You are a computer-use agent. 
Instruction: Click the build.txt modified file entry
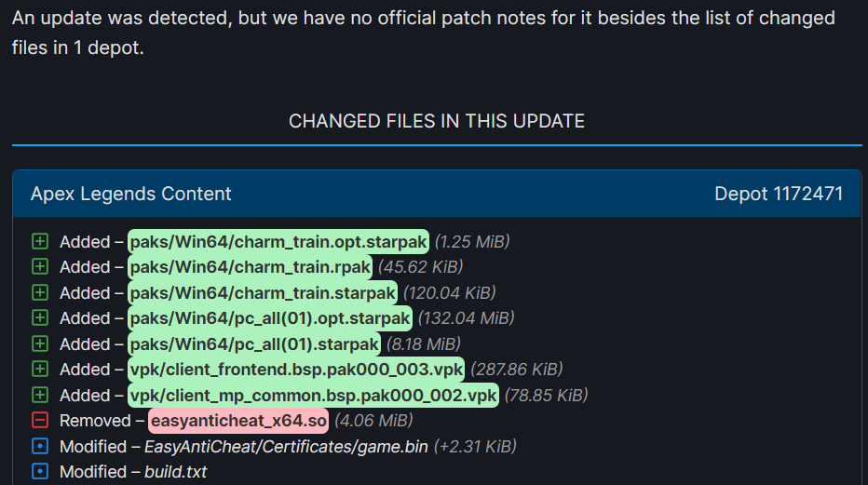click(175, 472)
